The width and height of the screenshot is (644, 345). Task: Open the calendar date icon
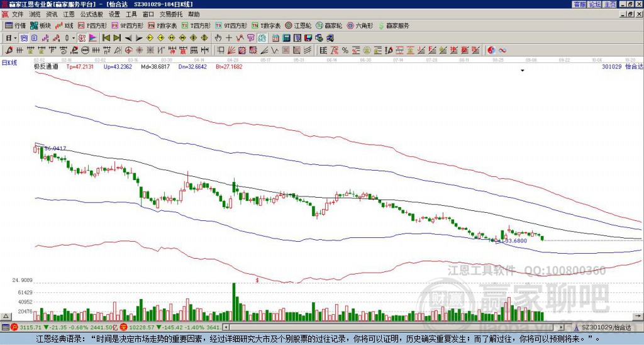(x=275, y=38)
